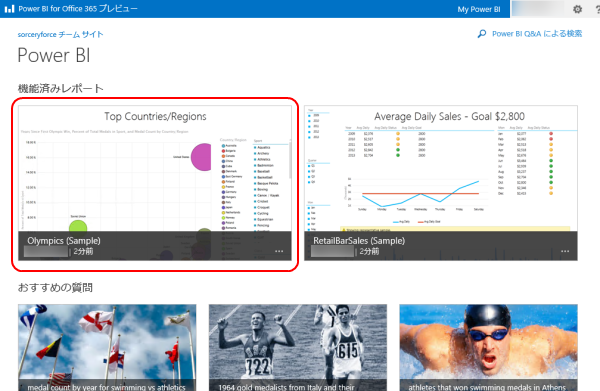Click the Power BI for Office 365 プレビュー title
The image size is (600, 391).
coord(78,9)
